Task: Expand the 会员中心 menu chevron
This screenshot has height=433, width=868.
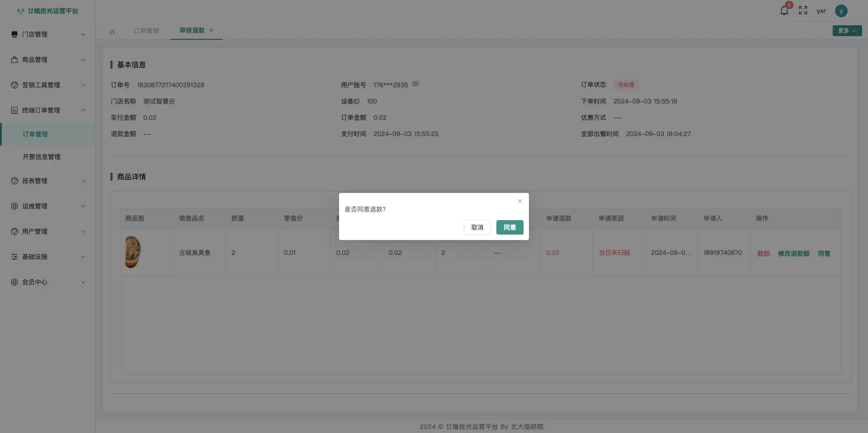Action: pyautogui.click(x=83, y=282)
